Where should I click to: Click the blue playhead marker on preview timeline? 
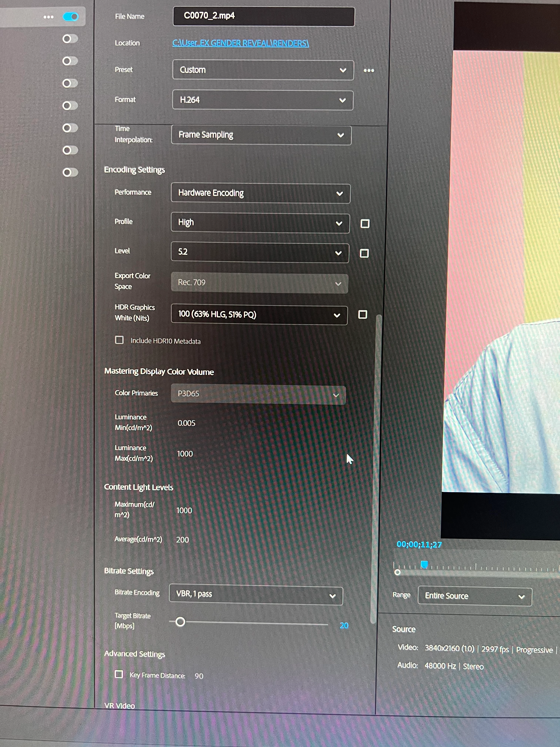tap(424, 564)
